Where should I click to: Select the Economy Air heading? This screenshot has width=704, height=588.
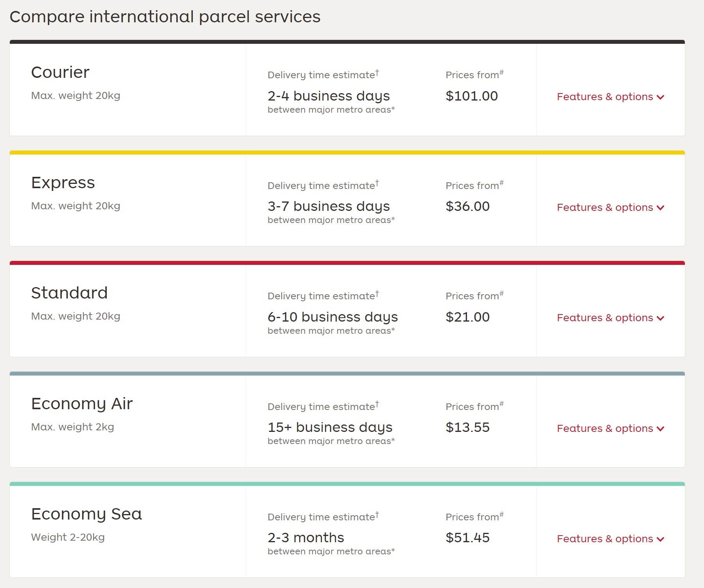click(x=82, y=404)
